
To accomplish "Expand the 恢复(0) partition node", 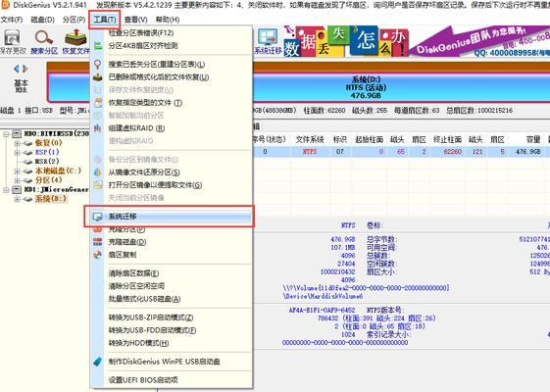I will coord(17,143).
